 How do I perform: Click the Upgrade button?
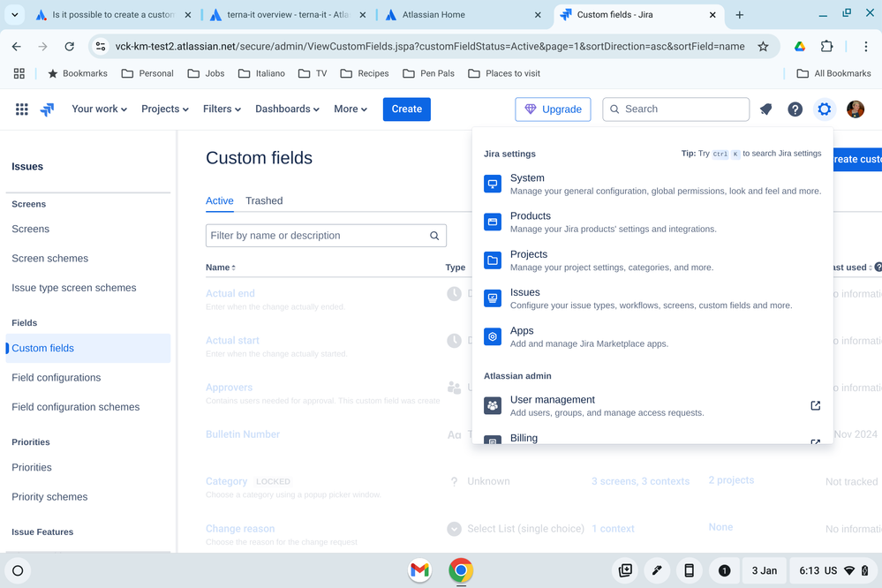tap(553, 109)
